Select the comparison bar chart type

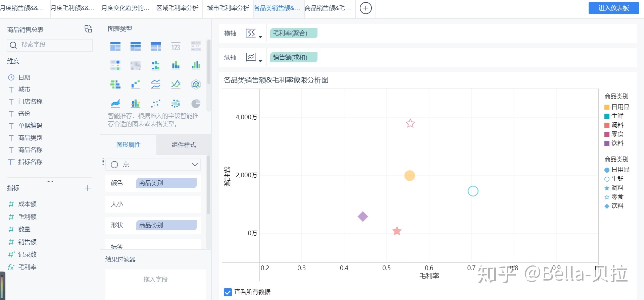click(115, 84)
